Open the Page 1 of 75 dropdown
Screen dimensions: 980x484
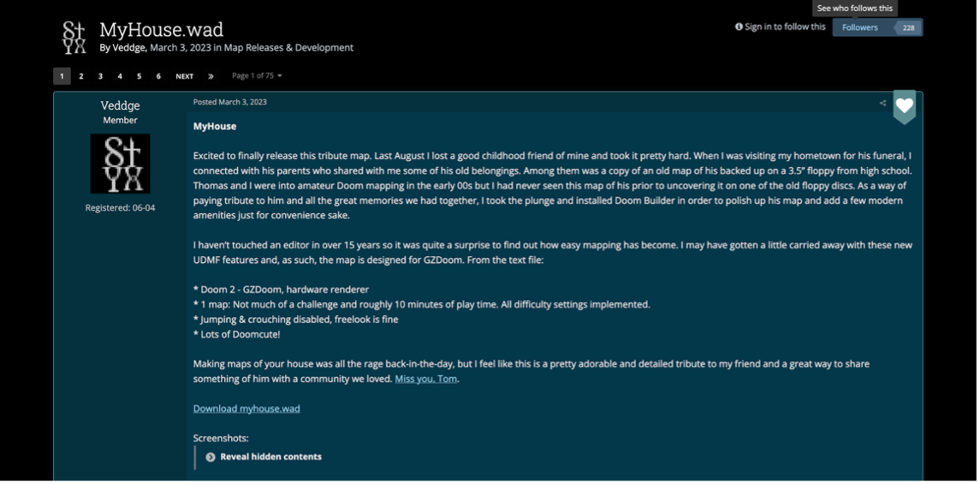tap(256, 76)
